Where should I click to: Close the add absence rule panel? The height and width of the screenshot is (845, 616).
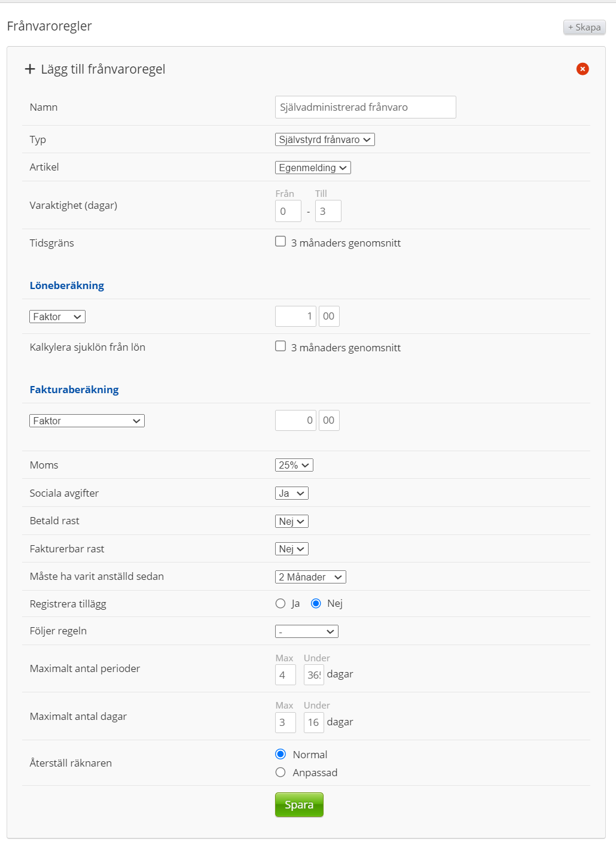click(582, 69)
